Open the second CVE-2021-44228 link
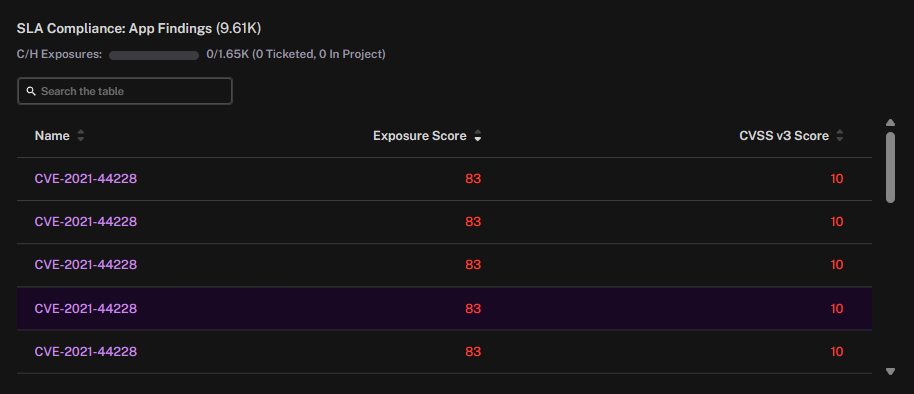 pyautogui.click(x=86, y=222)
